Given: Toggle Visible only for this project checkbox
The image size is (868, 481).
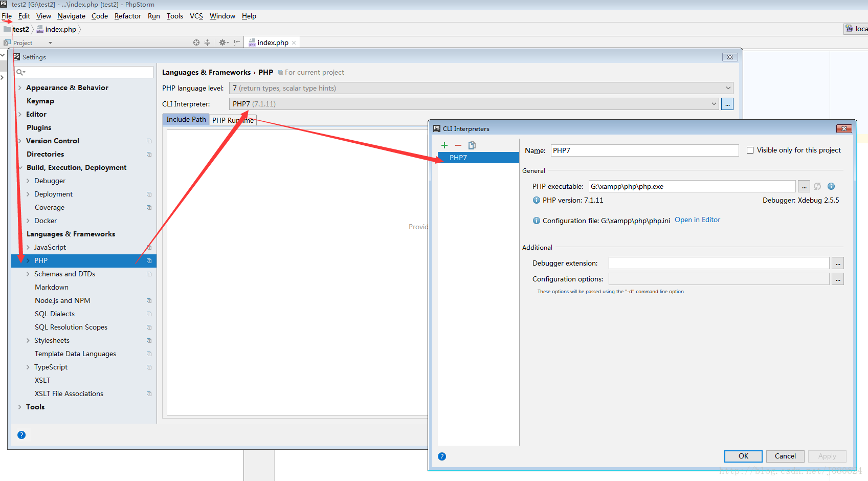Looking at the screenshot, I should (750, 150).
